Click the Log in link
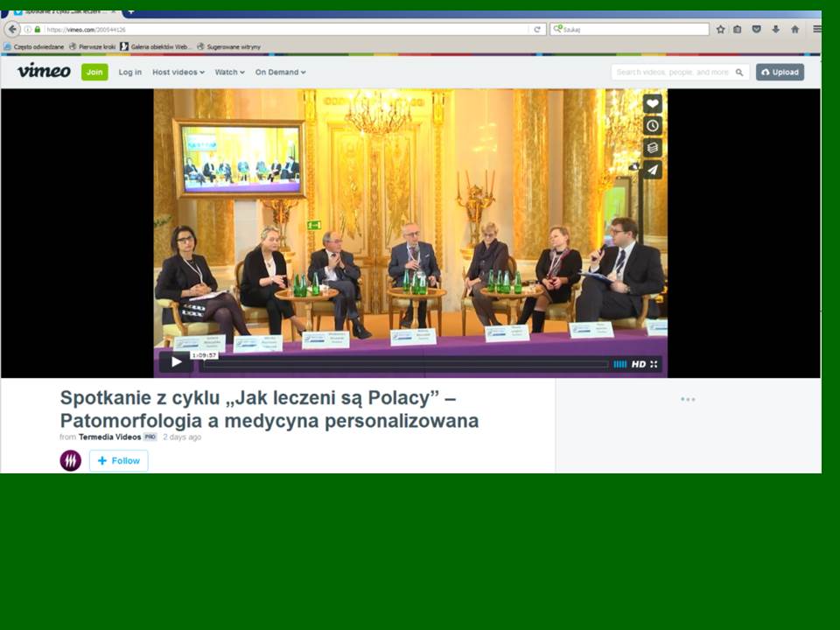Screen dimensions: 840x630 click(x=130, y=72)
